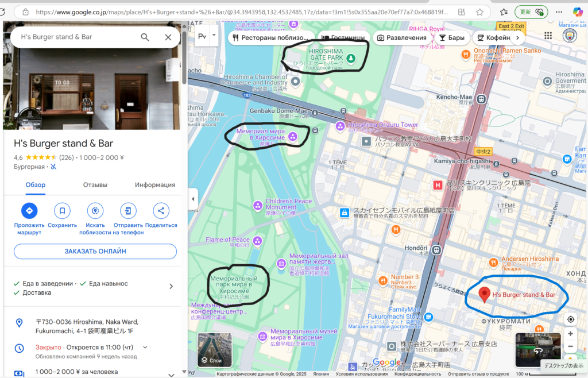Bookmark this page with the star icon
Image resolution: width=588 pixels, height=378 pixels.
479,12
